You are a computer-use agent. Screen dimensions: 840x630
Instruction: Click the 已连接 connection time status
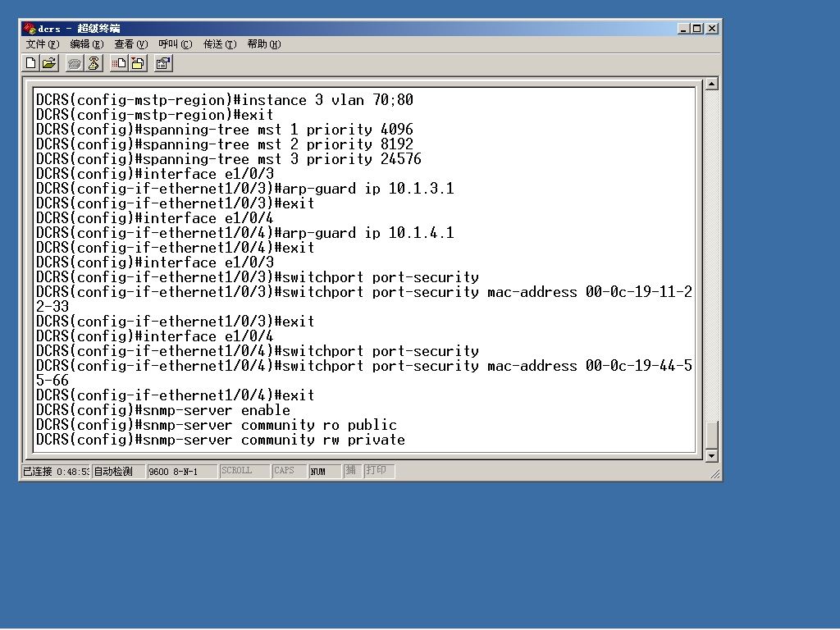56,472
